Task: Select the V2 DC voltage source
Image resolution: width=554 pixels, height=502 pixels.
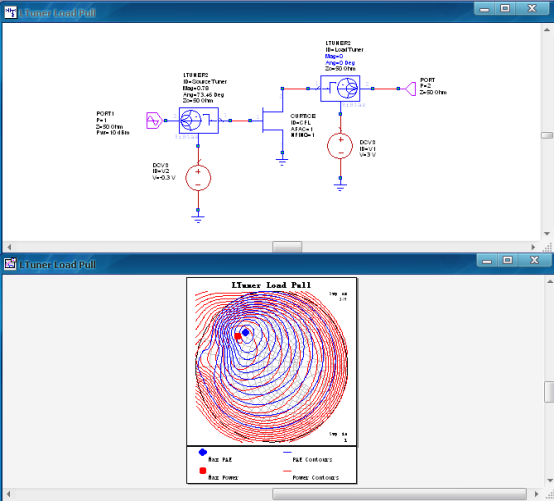Action: (x=198, y=178)
